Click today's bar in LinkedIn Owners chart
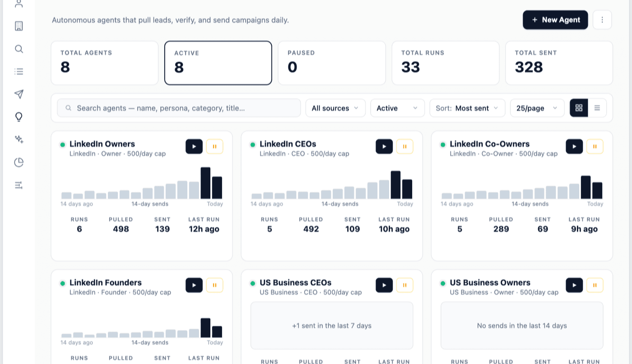 point(217,188)
